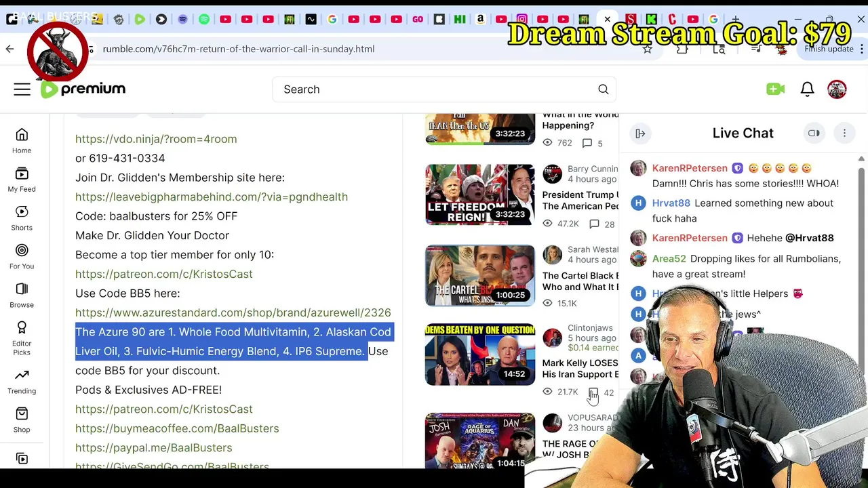
Task: Open the Rage of Aquarius thumbnail
Action: 480,441
